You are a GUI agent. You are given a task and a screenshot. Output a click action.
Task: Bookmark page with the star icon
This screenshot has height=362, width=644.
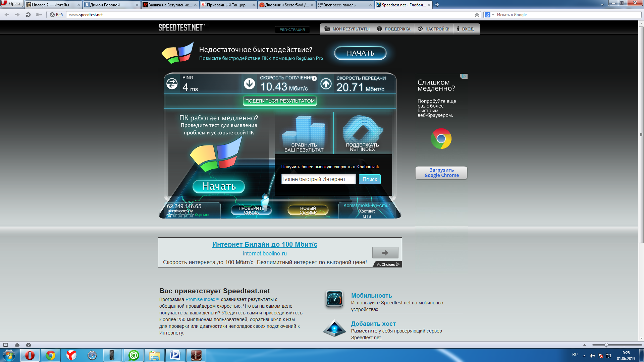pyautogui.click(x=477, y=15)
